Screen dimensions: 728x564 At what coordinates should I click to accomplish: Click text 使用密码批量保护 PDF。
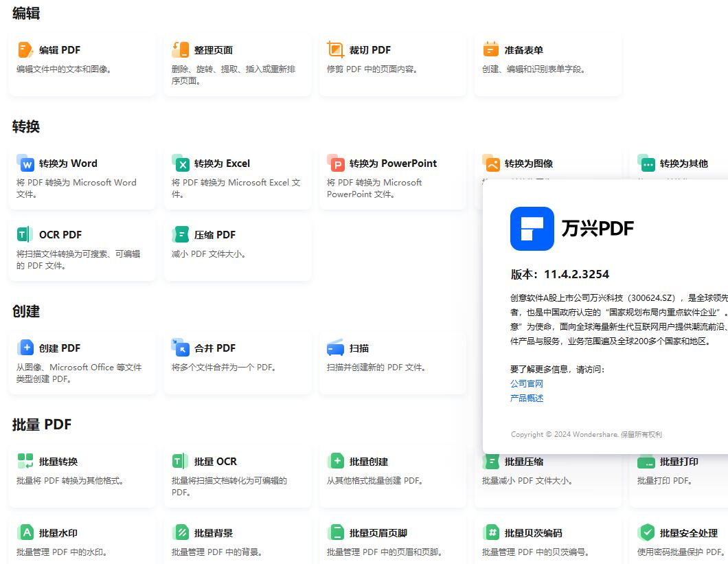681,552
